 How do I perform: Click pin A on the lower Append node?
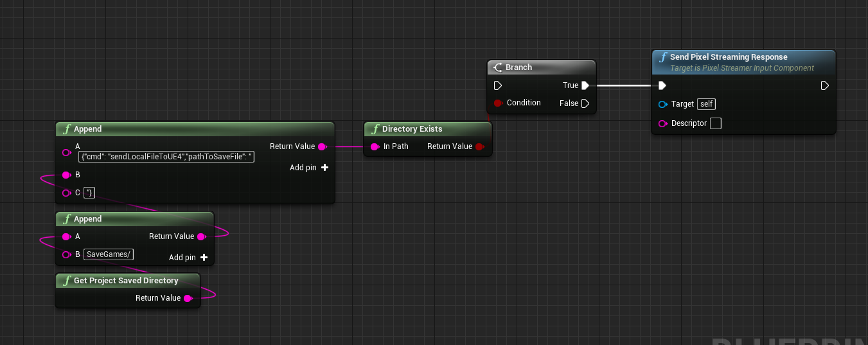point(67,236)
